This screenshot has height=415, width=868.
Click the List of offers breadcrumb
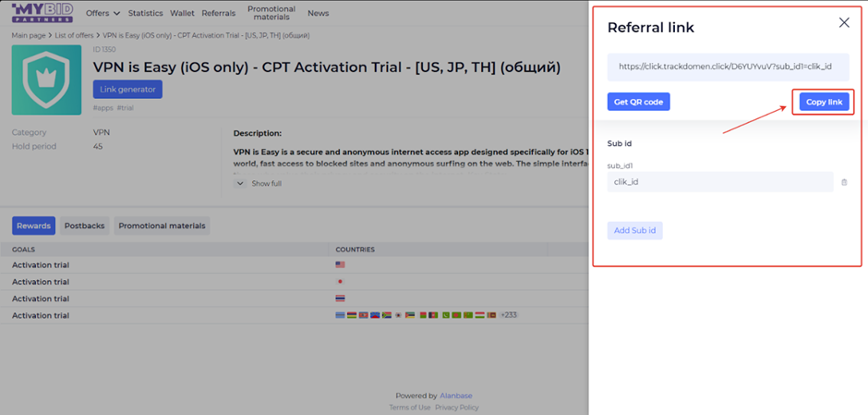click(x=74, y=35)
